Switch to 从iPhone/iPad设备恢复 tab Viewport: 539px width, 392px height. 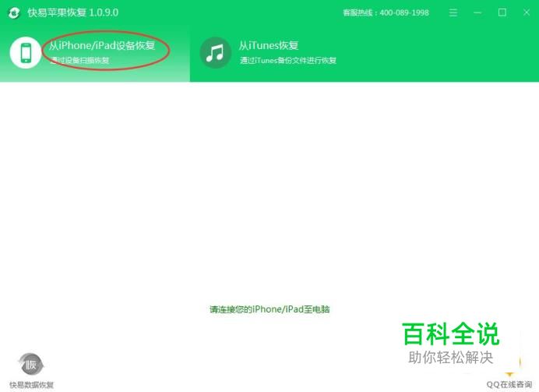click(x=95, y=53)
